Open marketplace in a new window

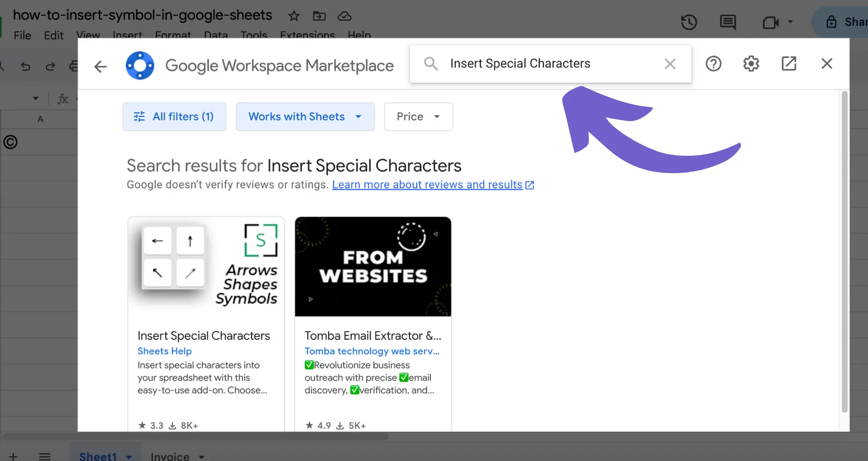click(x=789, y=64)
